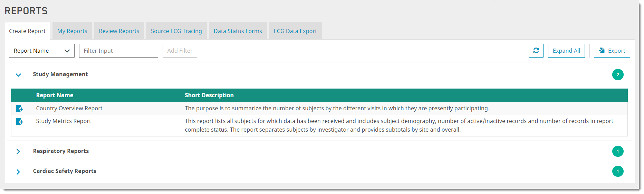The height and width of the screenshot is (194, 644).
Task: Open the ECG Data Export tab
Action: tap(295, 31)
